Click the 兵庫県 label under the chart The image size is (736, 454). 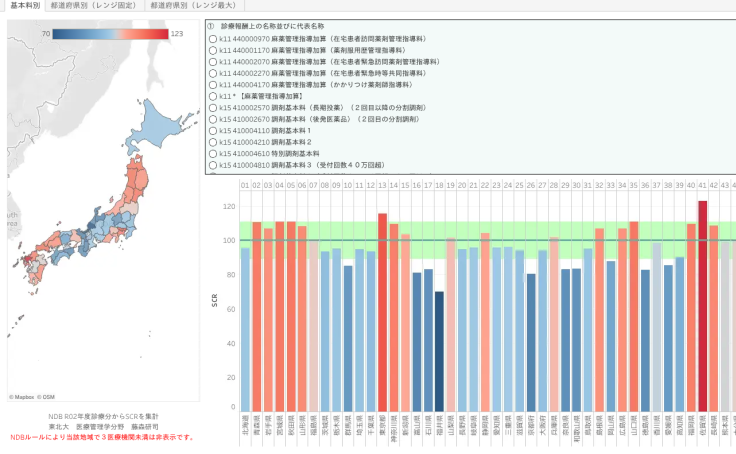(554, 427)
